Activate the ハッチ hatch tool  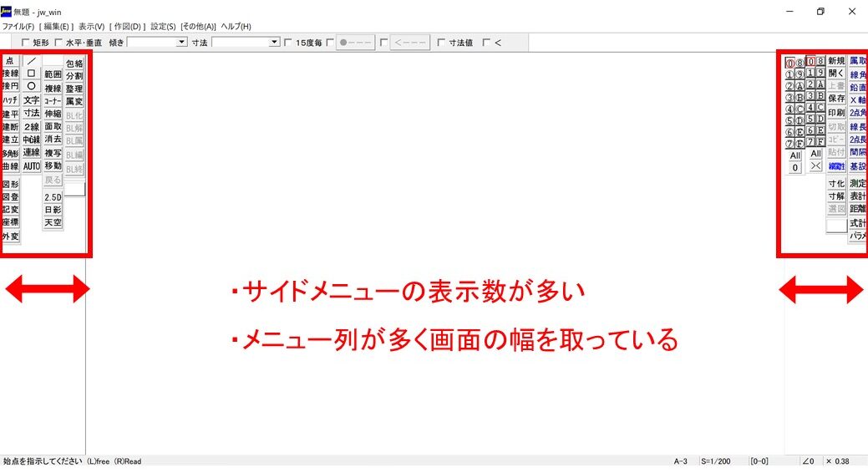[x=10, y=100]
